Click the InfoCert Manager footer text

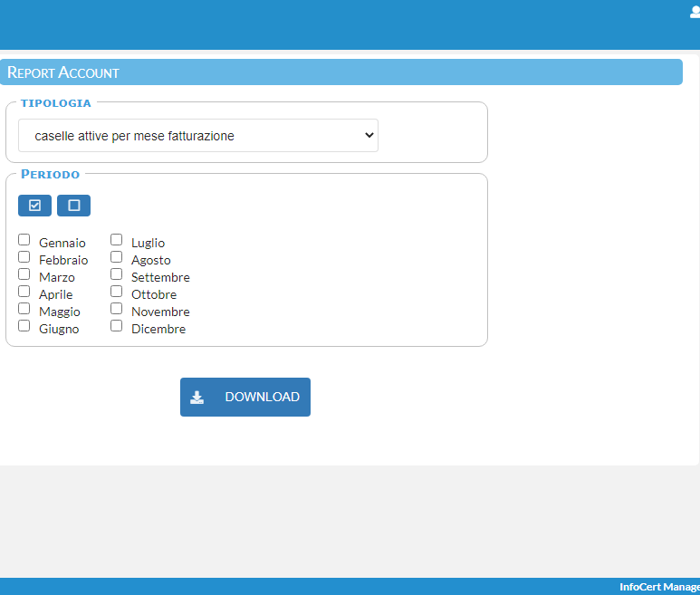click(658, 587)
